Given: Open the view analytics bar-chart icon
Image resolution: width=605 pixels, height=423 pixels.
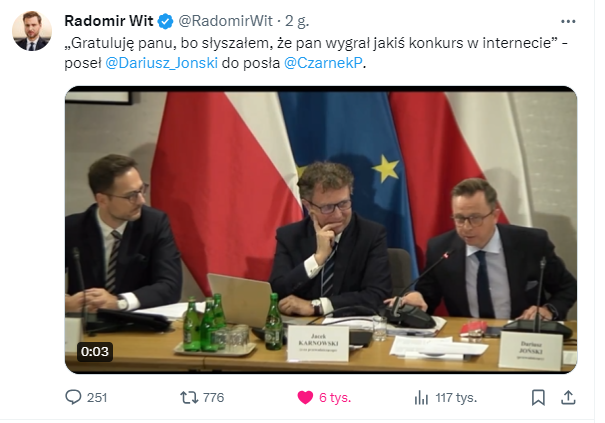Looking at the screenshot, I should coord(421,397).
